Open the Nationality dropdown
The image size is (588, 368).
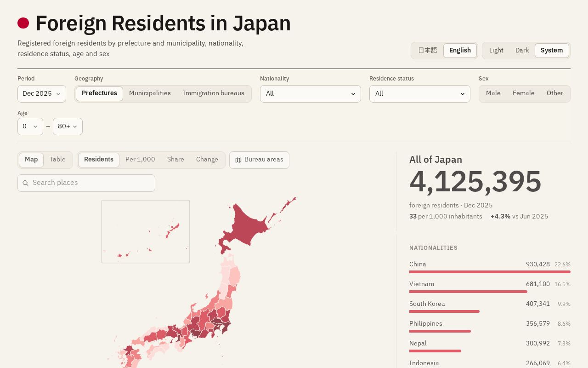pyautogui.click(x=311, y=94)
